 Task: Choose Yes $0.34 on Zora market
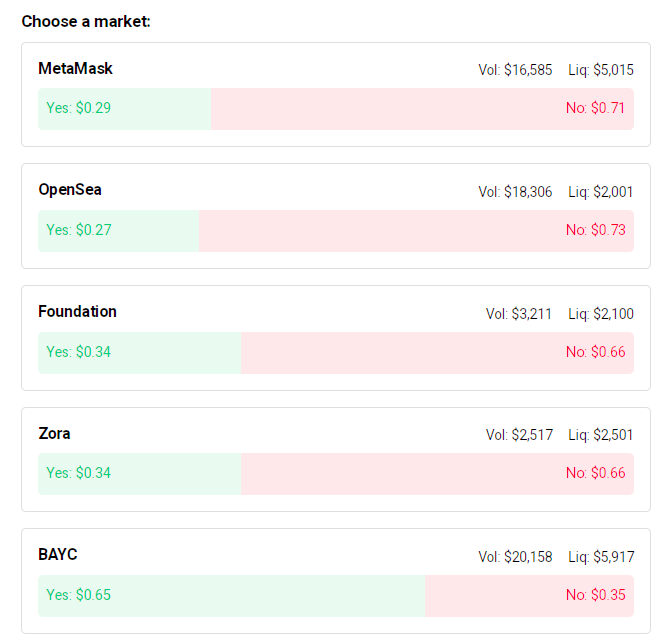coord(139,473)
